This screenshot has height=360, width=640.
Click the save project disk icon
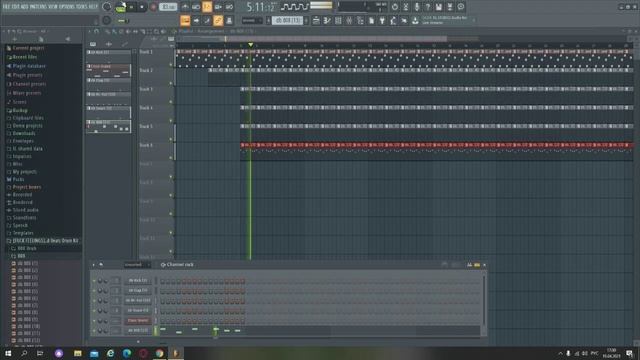tap(438, 7)
